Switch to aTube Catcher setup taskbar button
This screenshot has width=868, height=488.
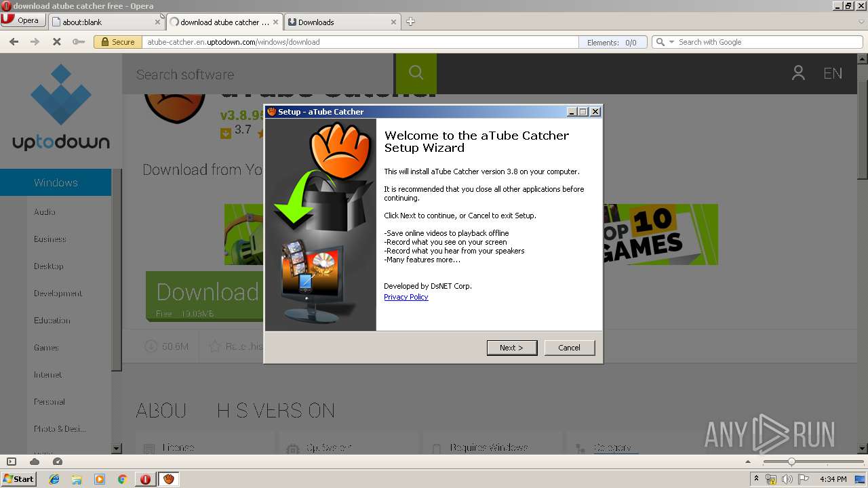[x=169, y=479]
